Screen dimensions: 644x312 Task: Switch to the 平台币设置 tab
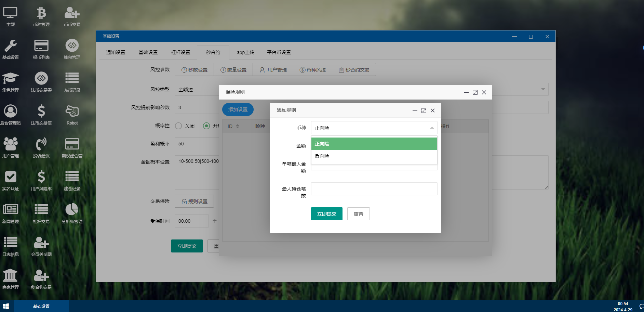pos(279,52)
